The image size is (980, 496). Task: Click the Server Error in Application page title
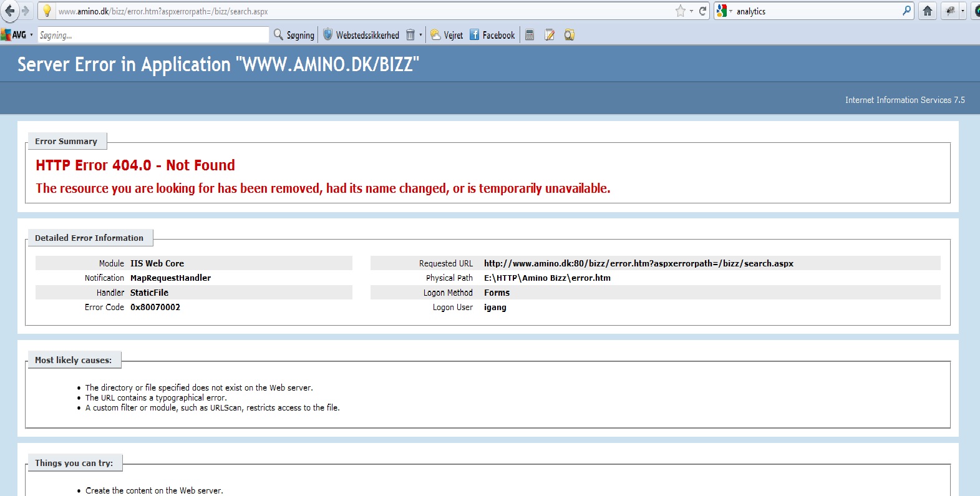pyautogui.click(x=218, y=64)
